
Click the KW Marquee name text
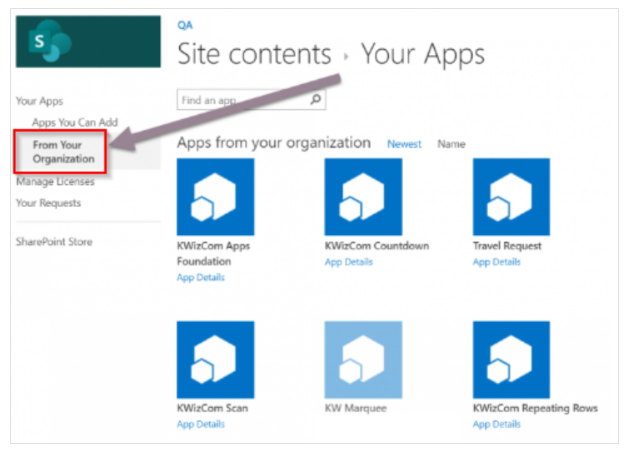(x=356, y=408)
